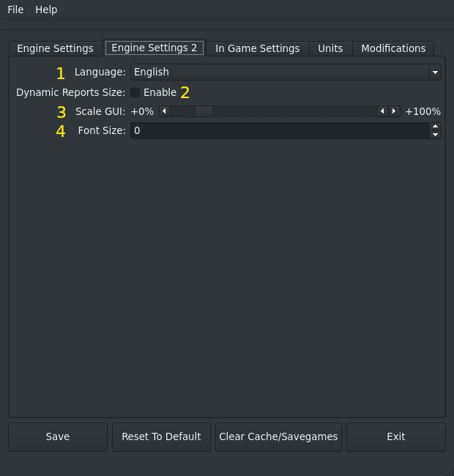Click the Reset To Default button
Image resolution: width=454 pixels, height=476 pixels.
click(161, 436)
